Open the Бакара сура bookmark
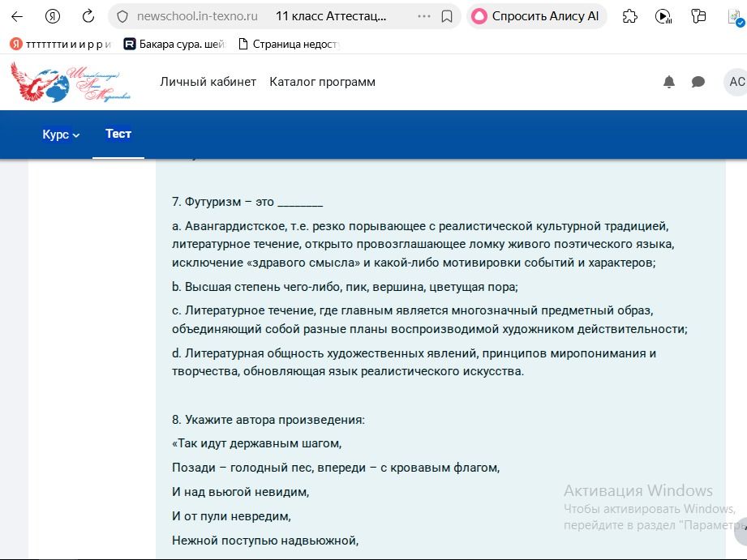This screenshot has height=560, width=747. coord(174,45)
